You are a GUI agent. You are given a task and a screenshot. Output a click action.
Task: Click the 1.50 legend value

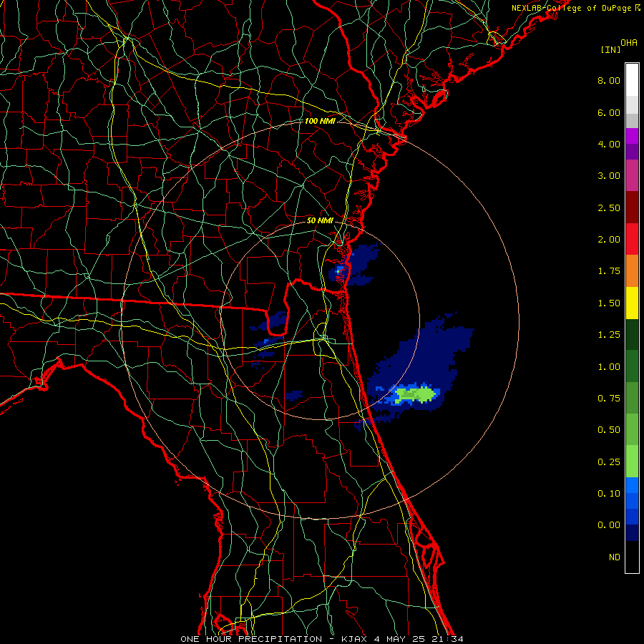[x=609, y=303]
